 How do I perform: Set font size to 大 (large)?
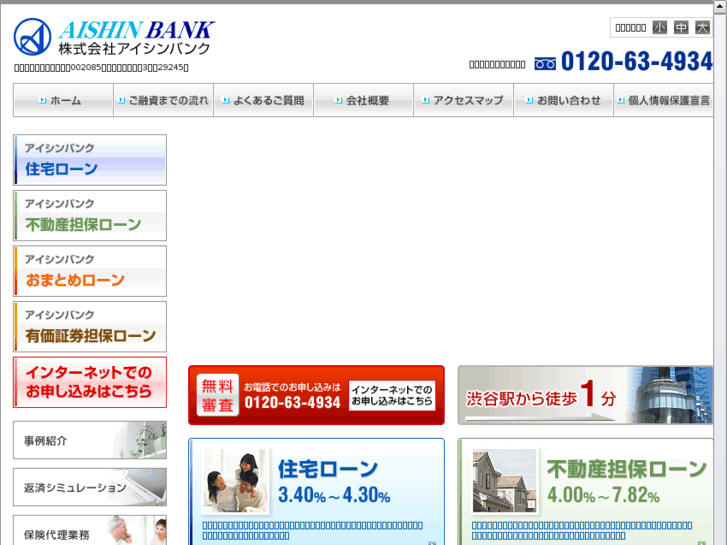click(x=702, y=28)
